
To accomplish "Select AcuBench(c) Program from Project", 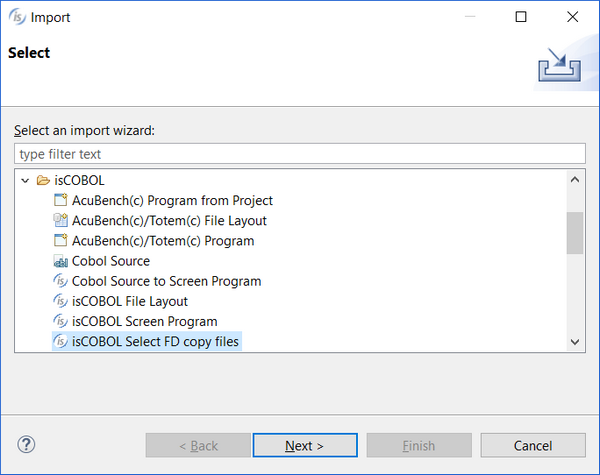I will click(x=172, y=200).
